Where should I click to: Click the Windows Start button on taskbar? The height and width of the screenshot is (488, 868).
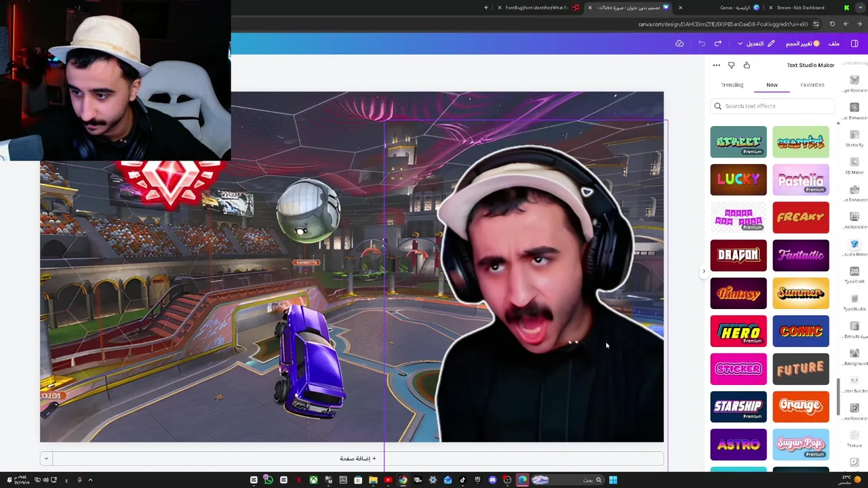(613, 480)
